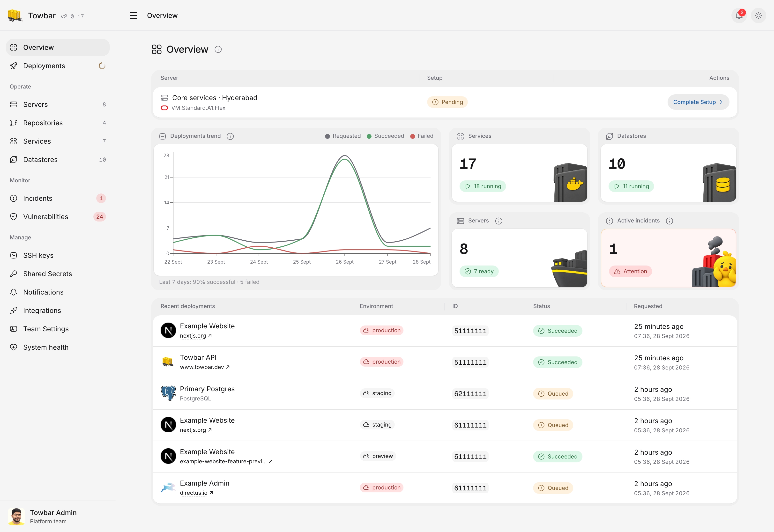Click the 7 ready badge on Servers card
Viewport: 774px width, 532px height.
(x=479, y=271)
